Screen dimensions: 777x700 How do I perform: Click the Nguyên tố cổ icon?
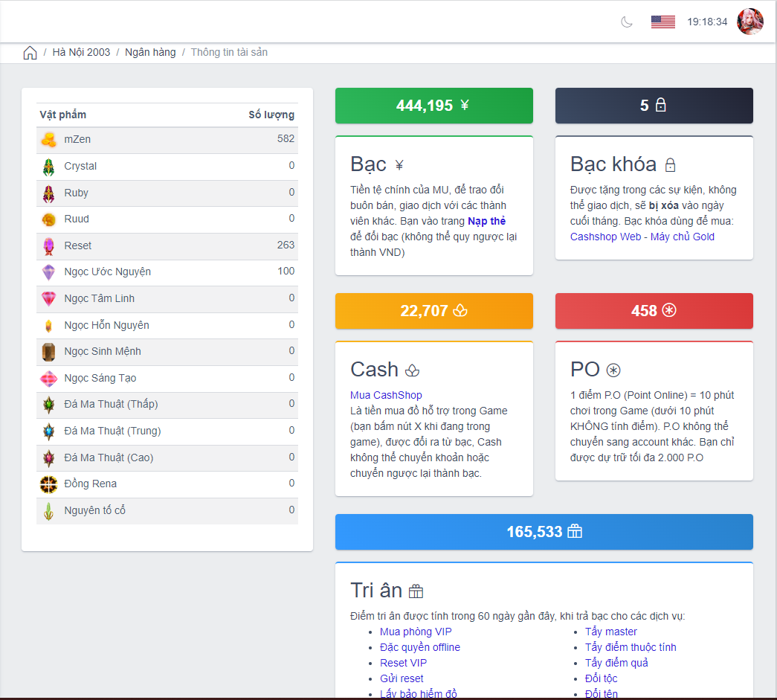(48, 511)
